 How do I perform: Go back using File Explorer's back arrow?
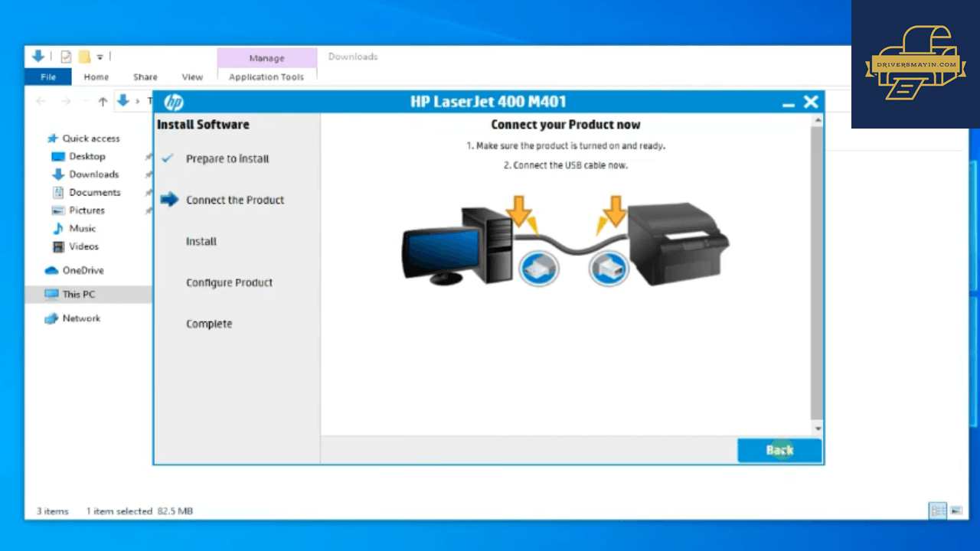pyautogui.click(x=41, y=101)
